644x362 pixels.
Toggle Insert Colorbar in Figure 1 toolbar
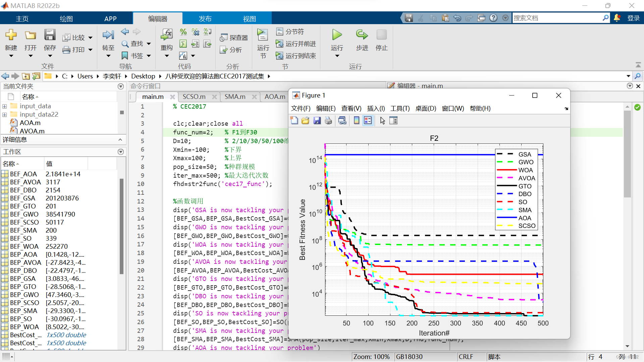pyautogui.click(x=357, y=120)
